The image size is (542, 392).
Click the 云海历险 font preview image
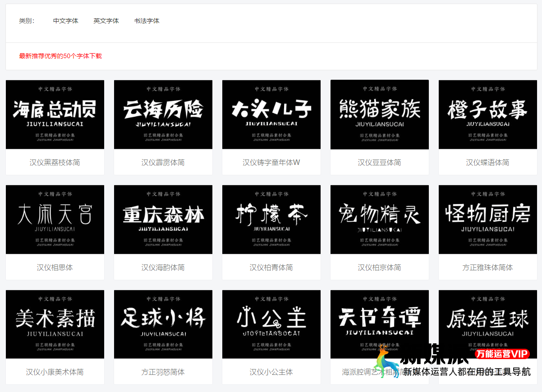point(163,114)
